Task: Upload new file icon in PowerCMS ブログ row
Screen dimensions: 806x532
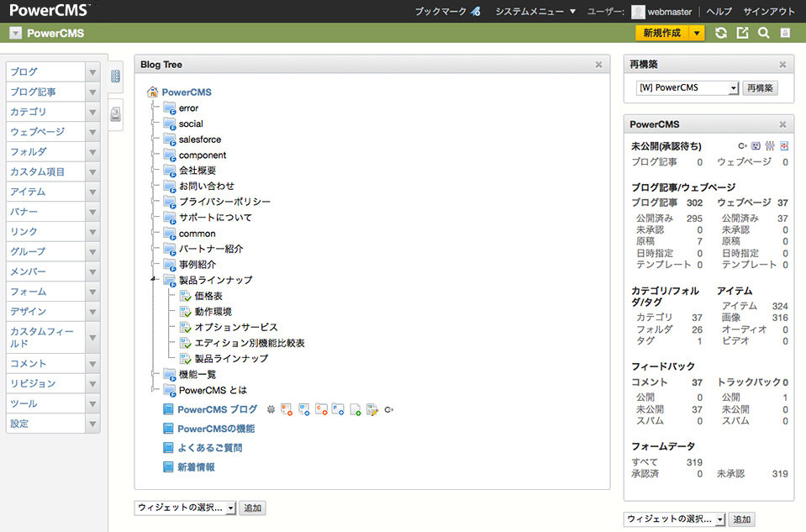Action: (356, 409)
